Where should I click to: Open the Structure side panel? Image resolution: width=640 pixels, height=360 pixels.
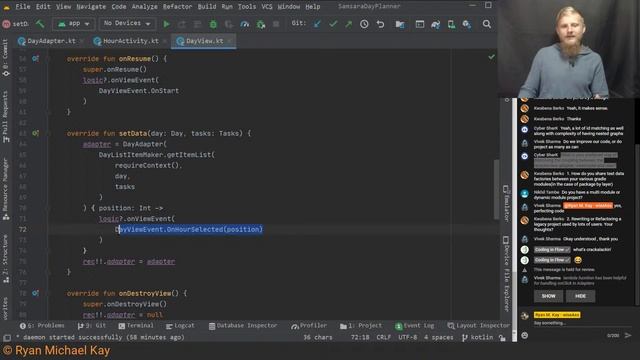point(5,259)
